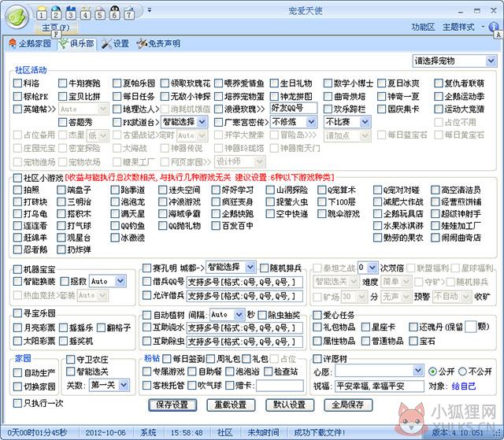Focus the 好友QQ号 input field

293,109
